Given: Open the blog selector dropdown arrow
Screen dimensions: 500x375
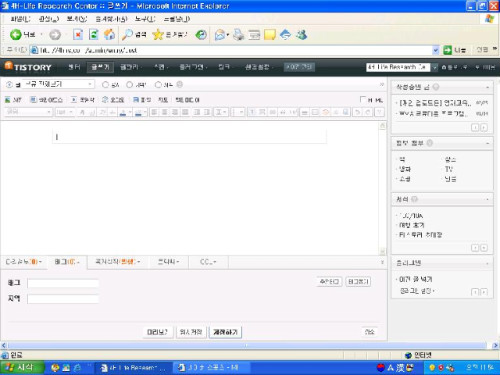Looking at the screenshot, I should point(434,67).
